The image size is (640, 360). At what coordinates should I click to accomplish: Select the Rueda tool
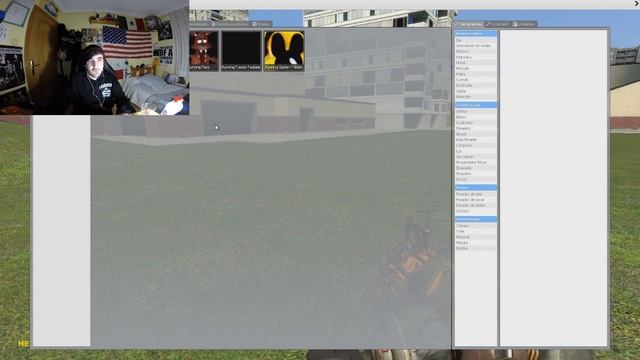coord(476,180)
